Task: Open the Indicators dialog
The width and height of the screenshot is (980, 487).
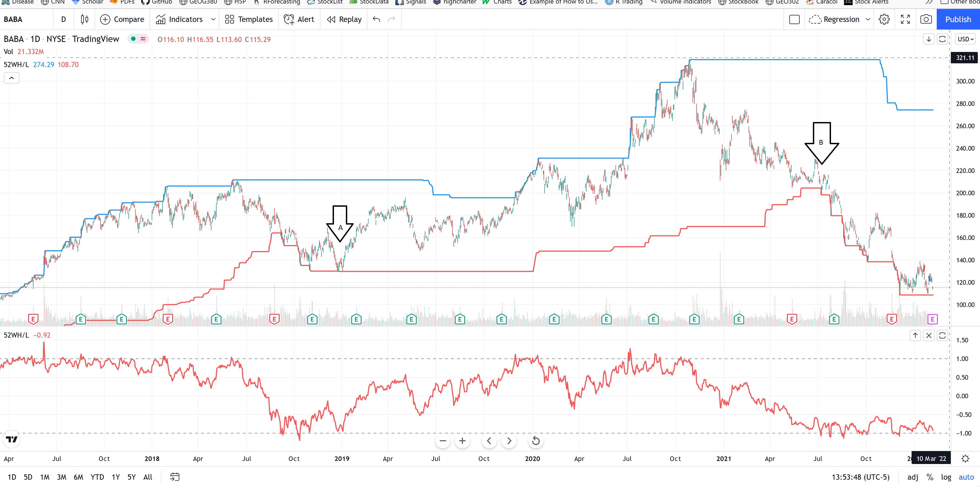Action: tap(179, 19)
